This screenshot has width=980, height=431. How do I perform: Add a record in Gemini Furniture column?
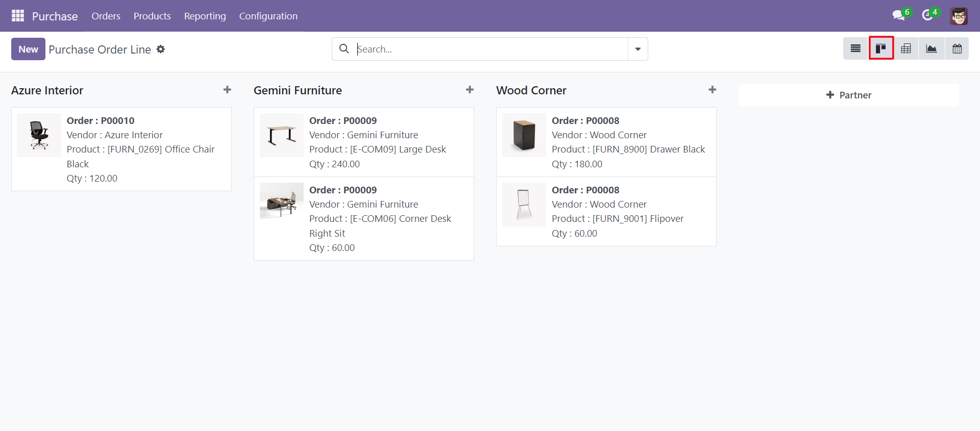pyautogui.click(x=470, y=90)
